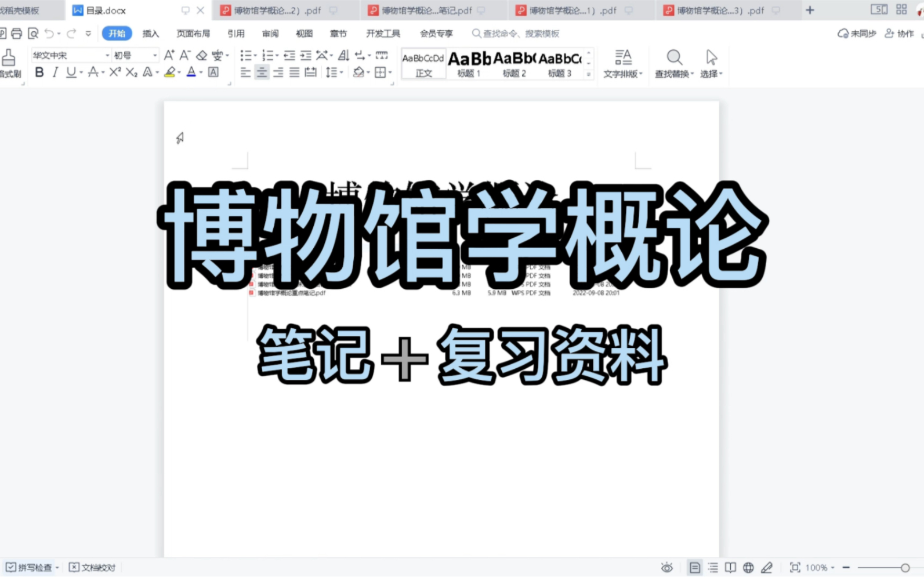Clear formatting with the eraser icon

(x=201, y=55)
